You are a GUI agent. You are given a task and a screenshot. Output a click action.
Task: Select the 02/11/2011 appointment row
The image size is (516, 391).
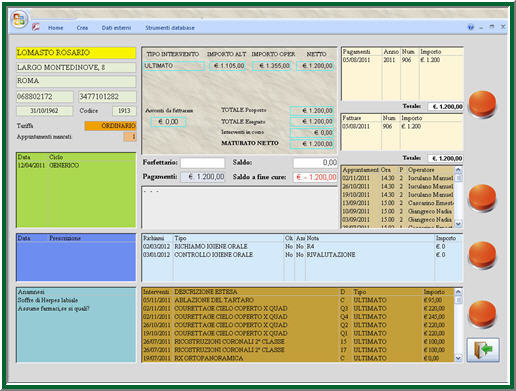398,178
